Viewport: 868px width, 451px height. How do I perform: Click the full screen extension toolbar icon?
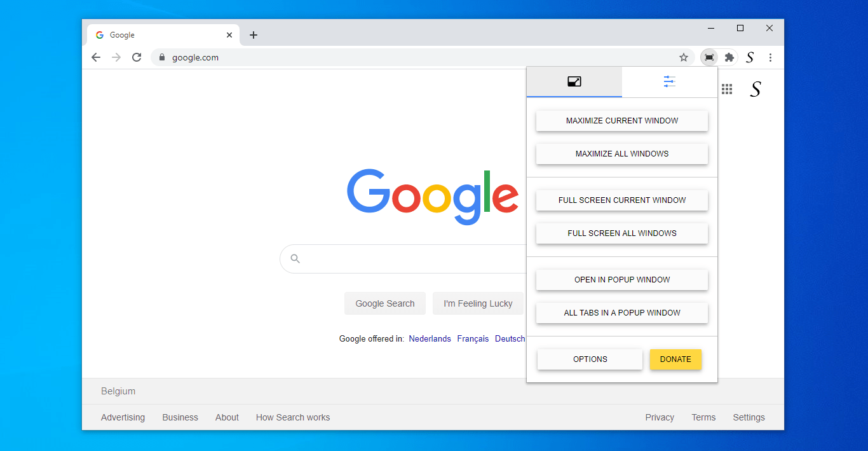pos(709,57)
